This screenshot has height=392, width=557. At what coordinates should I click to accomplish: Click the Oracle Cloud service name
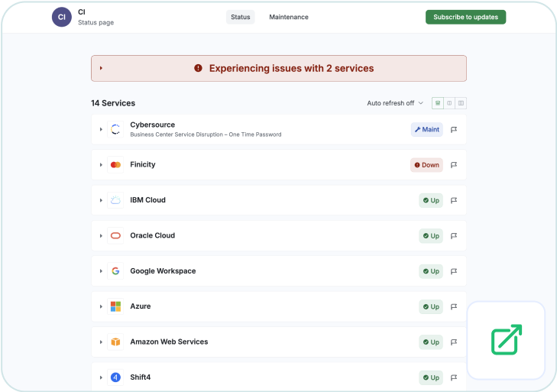152,235
